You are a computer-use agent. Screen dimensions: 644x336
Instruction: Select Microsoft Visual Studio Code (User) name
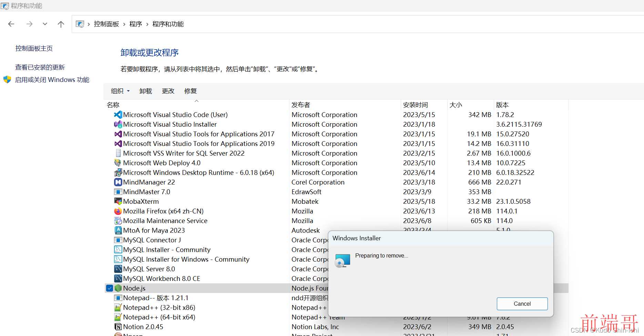(175, 115)
